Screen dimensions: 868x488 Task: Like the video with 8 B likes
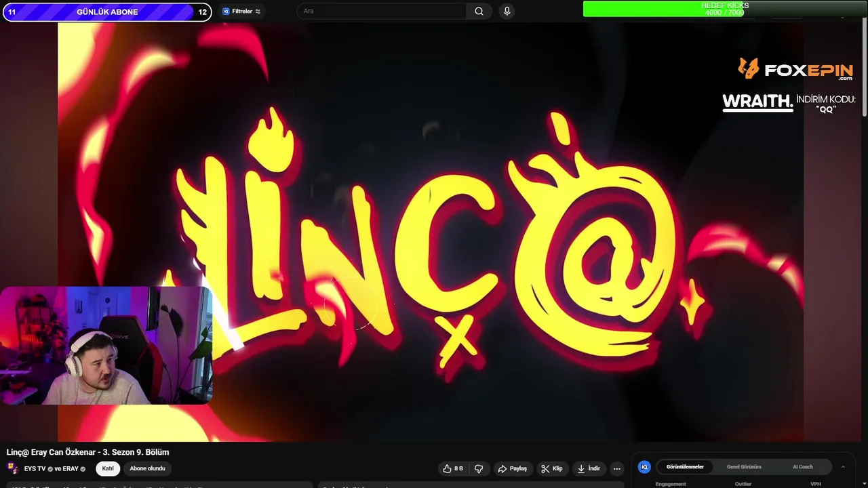tap(453, 468)
